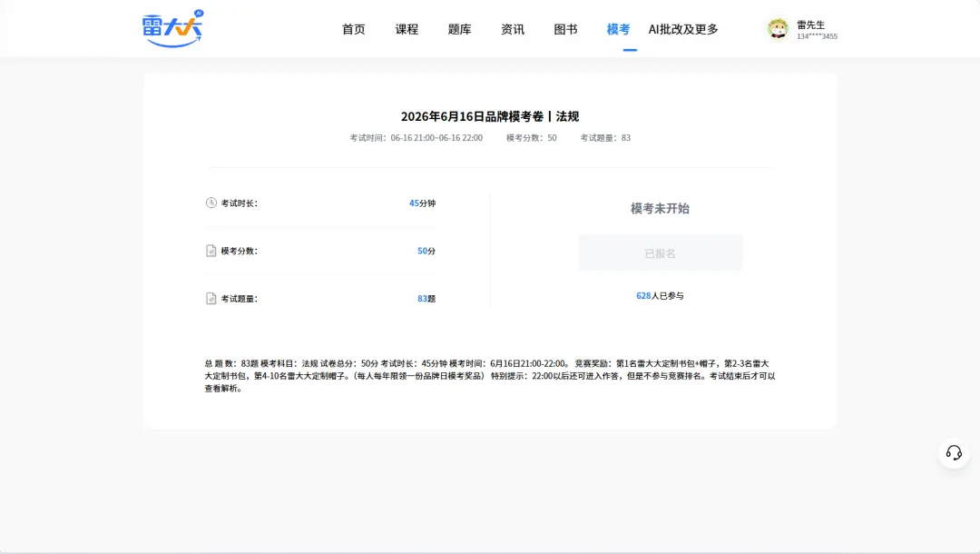980x554 pixels.
Task: Click the 已报名 button
Action: coord(660,253)
